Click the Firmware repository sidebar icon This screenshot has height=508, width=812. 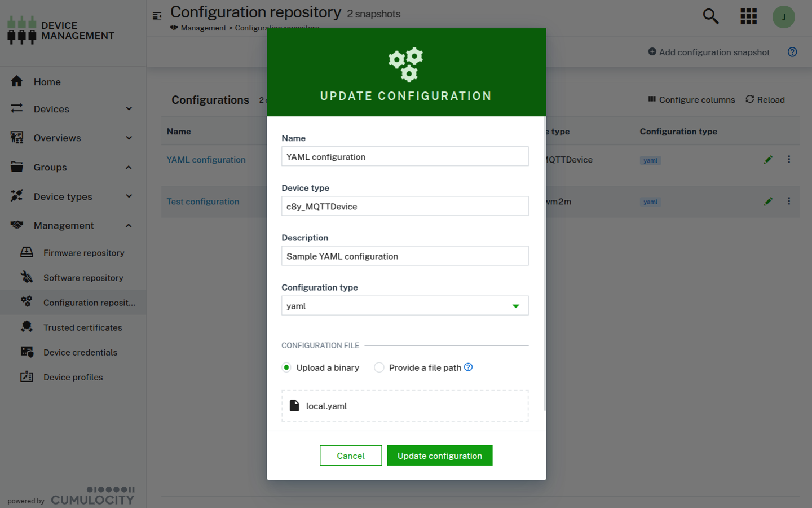click(x=27, y=252)
